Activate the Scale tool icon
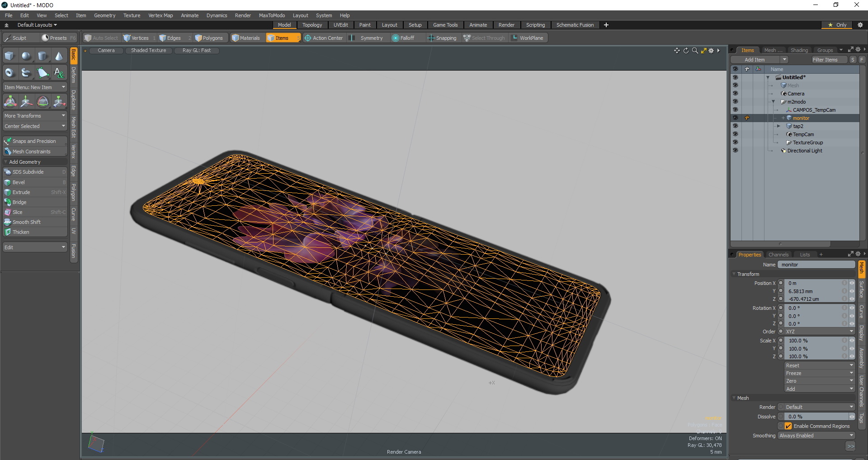The image size is (868, 460). tap(59, 101)
